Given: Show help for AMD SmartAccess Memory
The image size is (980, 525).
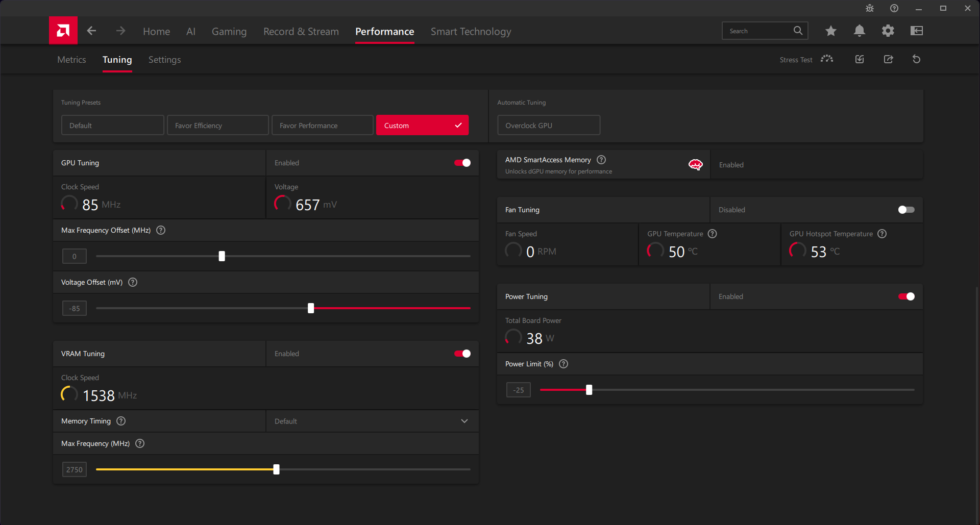Looking at the screenshot, I should tap(601, 160).
